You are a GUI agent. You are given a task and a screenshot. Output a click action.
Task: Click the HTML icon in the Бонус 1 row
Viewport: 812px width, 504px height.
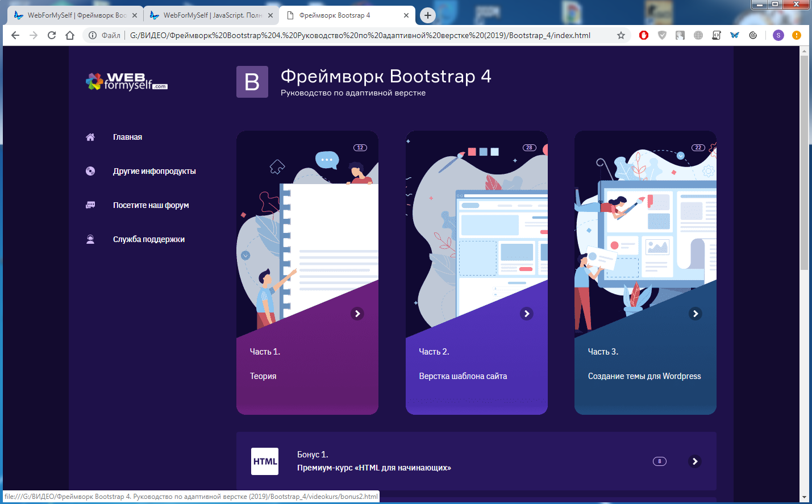pyautogui.click(x=265, y=461)
